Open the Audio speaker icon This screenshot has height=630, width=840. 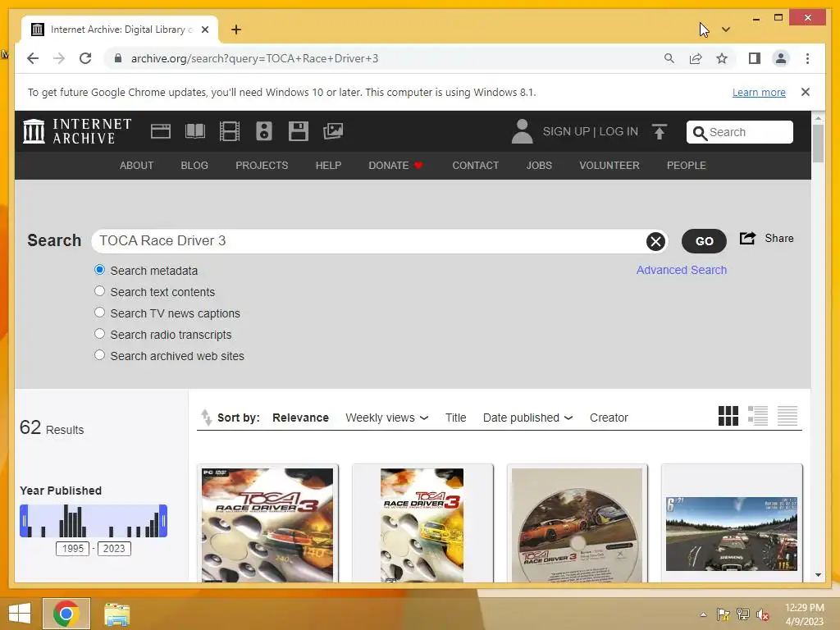point(263,131)
